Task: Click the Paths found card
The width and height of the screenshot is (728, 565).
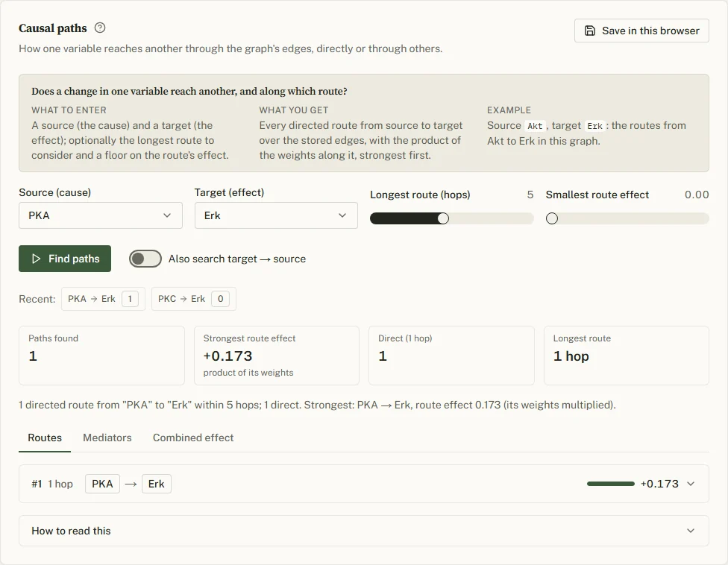Action: point(101,356)
